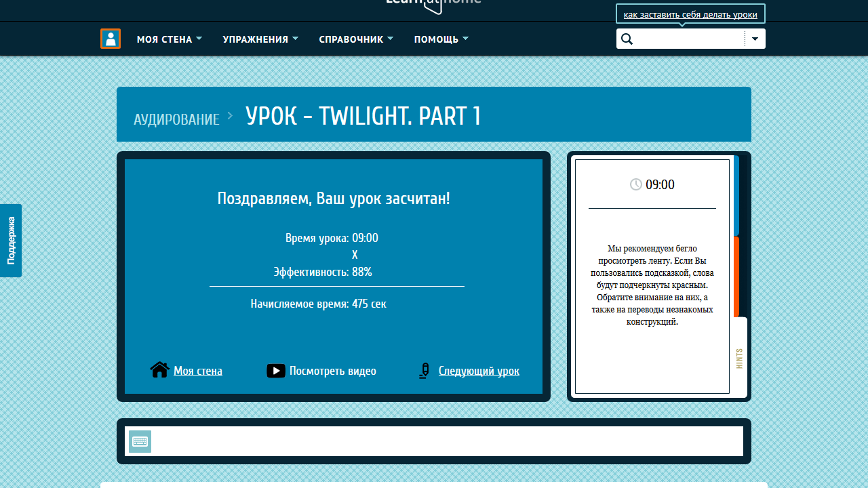Click the Урок – Twilight. Part 1 title
Screen dimensions: 868x488
363,116
